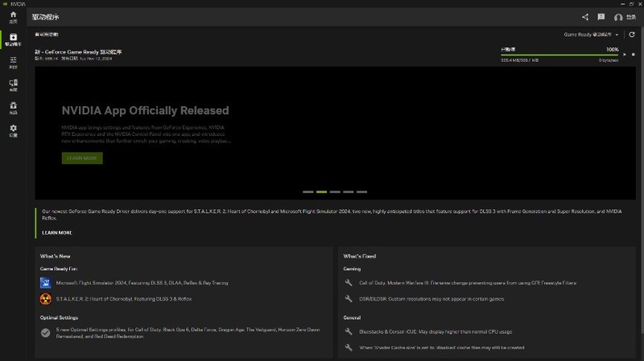This screenshot has width=644, height=361.
Task: Stop the driver download with square icon
Action: point(634,54)
